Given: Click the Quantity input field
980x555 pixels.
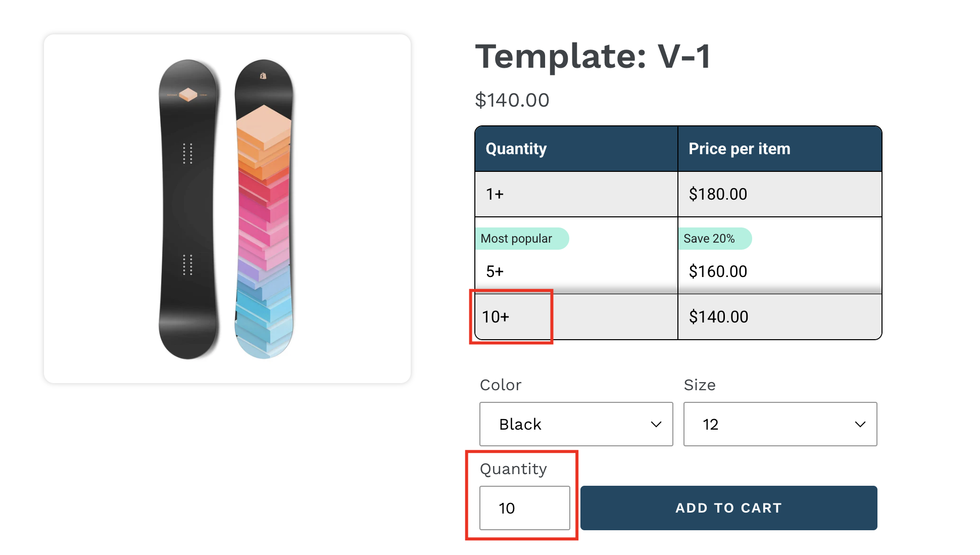Looking at the screenshot, I should (524, 508).
